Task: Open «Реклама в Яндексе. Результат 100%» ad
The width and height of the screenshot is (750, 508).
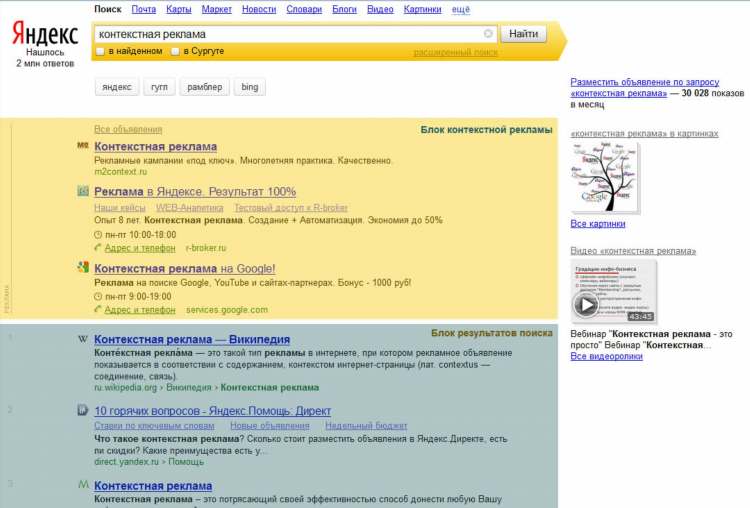Action: pyautogui.click(x=195, y=191)
